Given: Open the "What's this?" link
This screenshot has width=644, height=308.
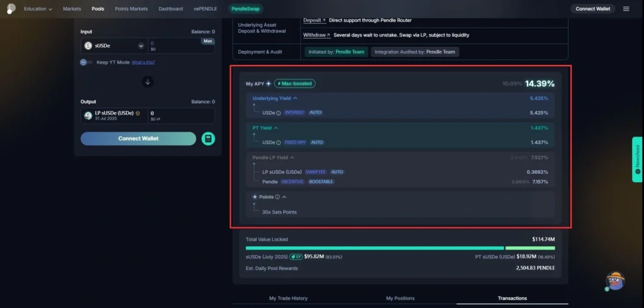Looking at the screenshot, I should pos(143,62).
